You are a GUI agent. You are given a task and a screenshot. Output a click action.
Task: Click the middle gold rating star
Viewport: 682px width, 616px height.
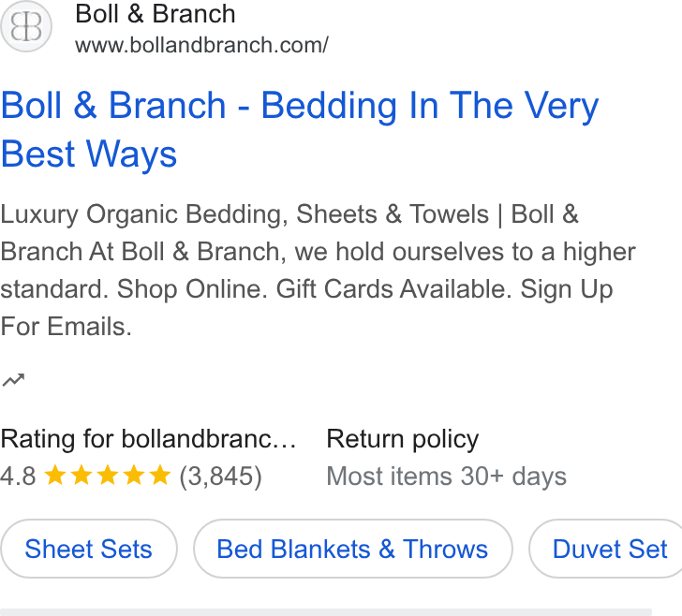(x=108, y=475)
